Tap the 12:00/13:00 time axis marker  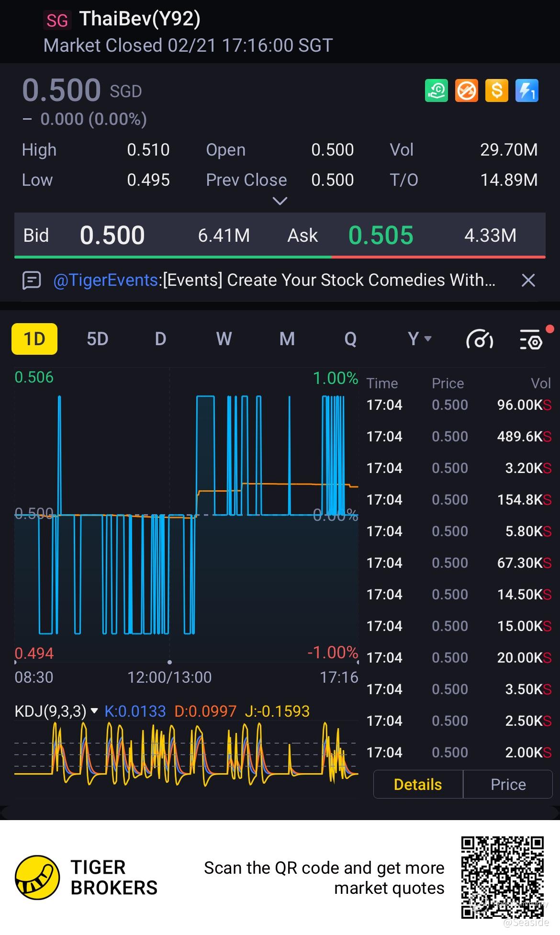(169, 677)
